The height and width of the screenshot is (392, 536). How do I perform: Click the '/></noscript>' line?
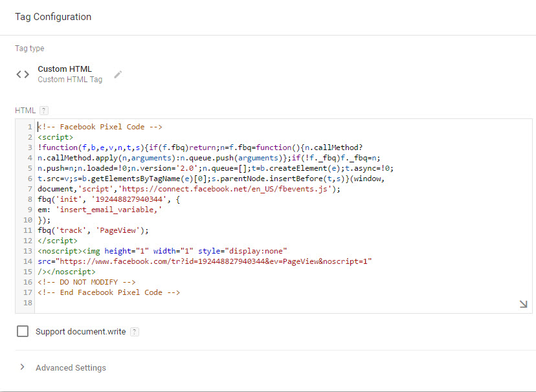click(x=67, y=272)
